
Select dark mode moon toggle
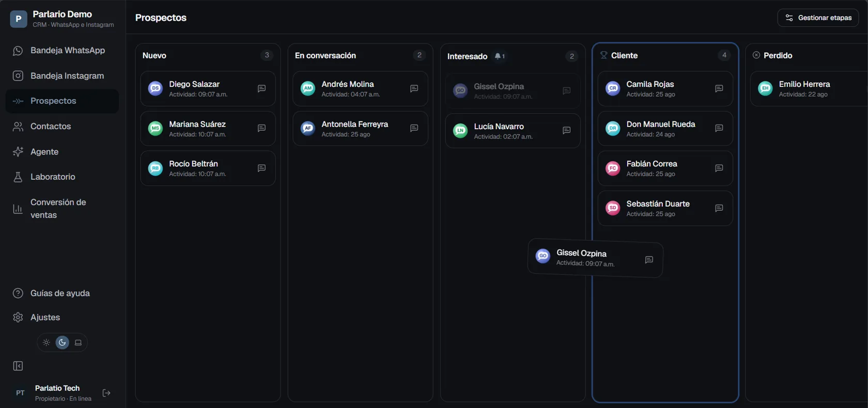tap(63, 342)
